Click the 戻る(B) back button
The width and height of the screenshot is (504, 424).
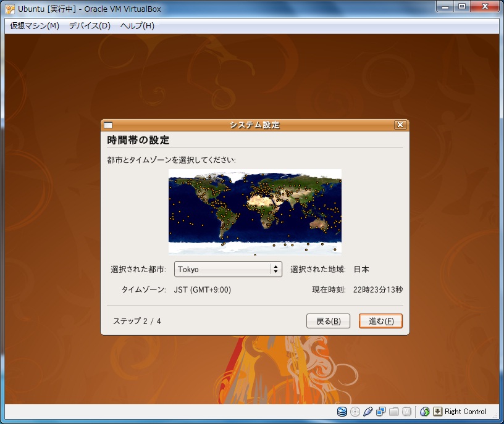(x=328, y=321)
